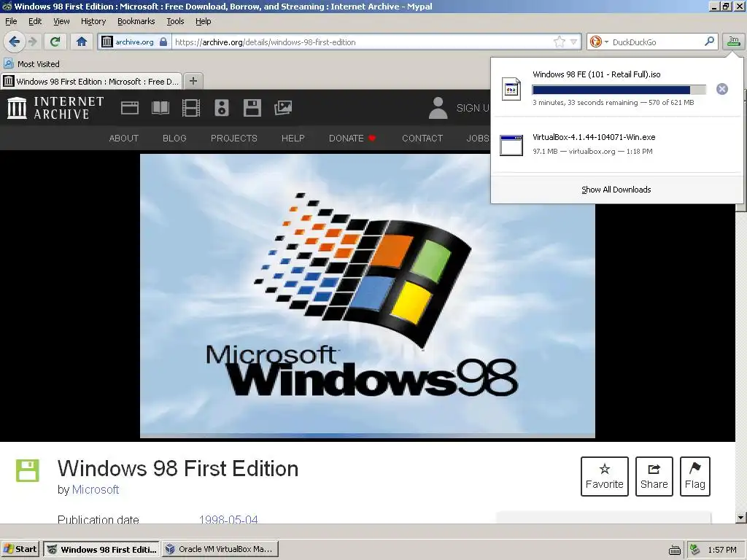747x560 pixels.
Task: Cancel the Windows 98 ISO download
Action: tap(721, 89)
